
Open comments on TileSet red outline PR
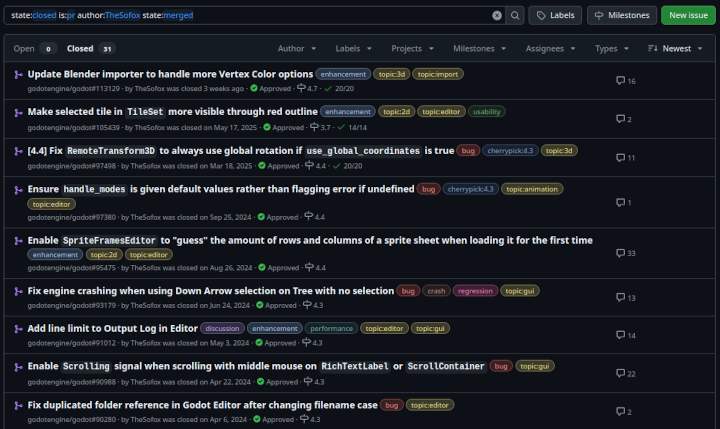tap(624, 119)
